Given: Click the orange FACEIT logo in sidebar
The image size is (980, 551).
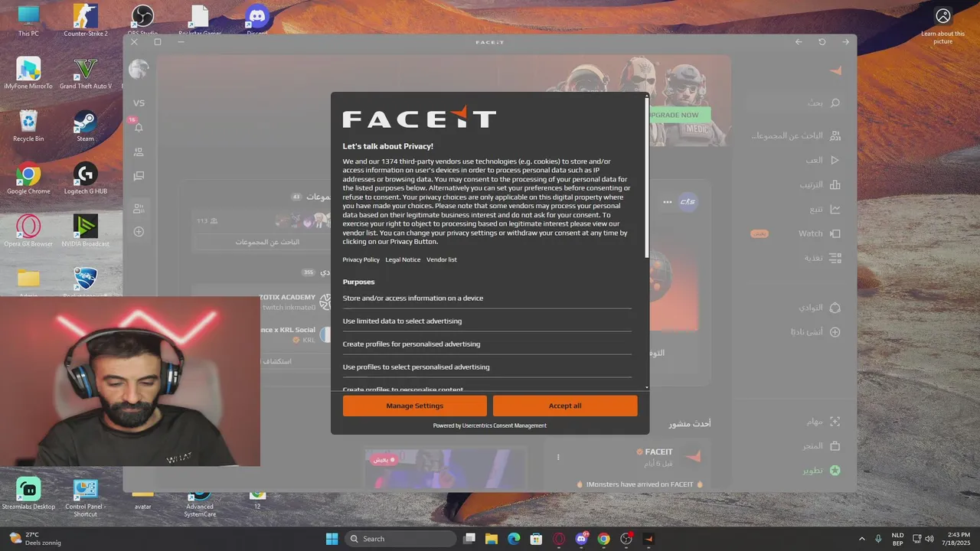Looking at the screenshot, I should click(x=835, y=70).
